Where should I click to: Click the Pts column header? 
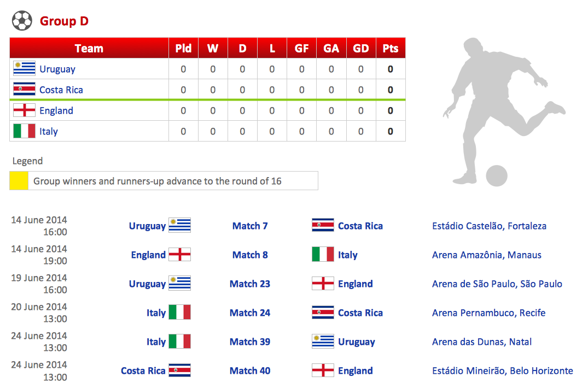tap(391, 48)
